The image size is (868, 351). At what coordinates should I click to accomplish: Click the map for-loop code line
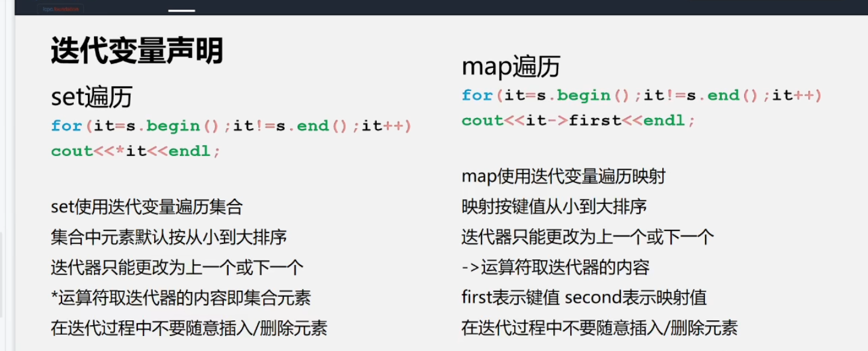click(642, 95)
